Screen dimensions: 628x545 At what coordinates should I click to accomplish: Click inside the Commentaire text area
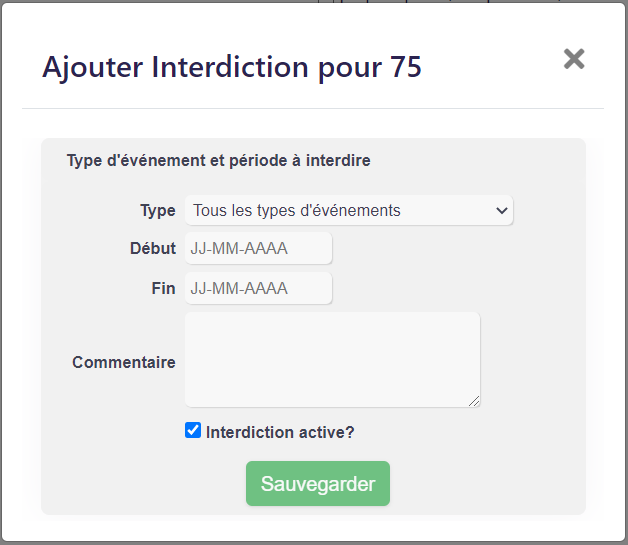pyautogui.click(x=332, y=360)
